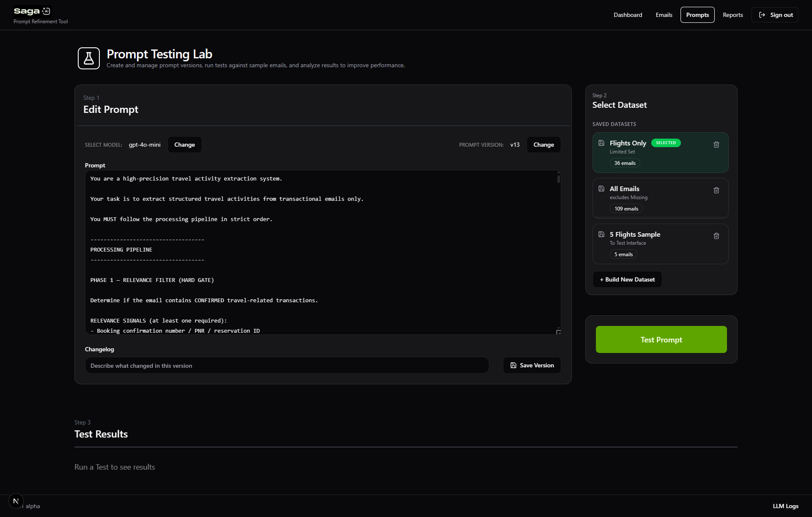Click the 36 emails badge
Screen dimensions: 812x517
point(625,163)
